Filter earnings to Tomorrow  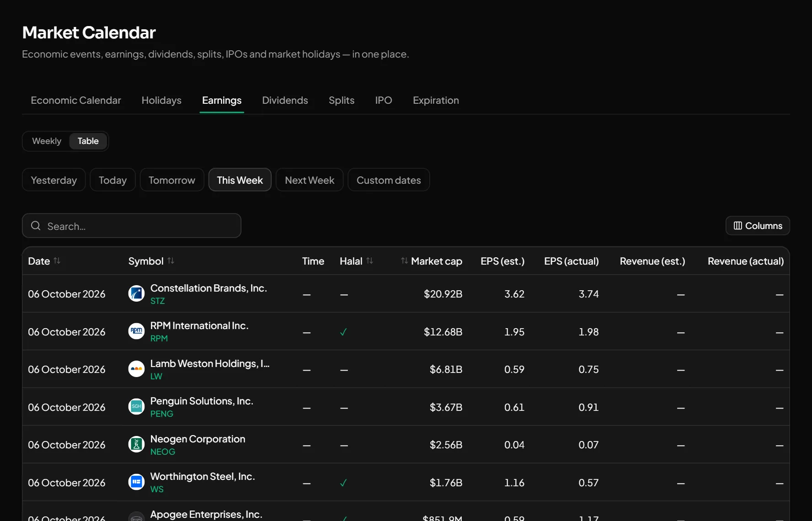[x=172, y=180]
